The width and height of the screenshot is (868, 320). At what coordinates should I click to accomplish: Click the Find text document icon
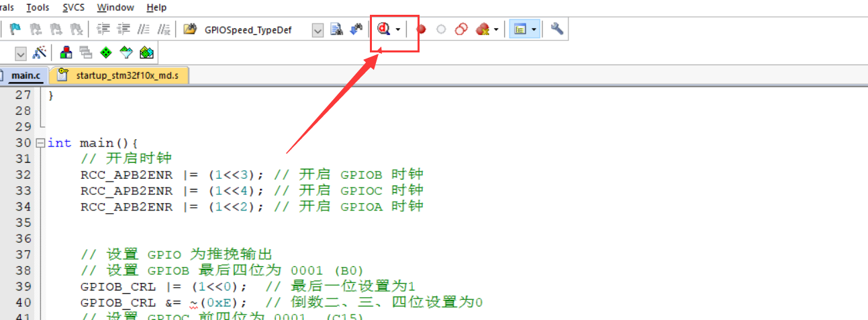(337, 30)
